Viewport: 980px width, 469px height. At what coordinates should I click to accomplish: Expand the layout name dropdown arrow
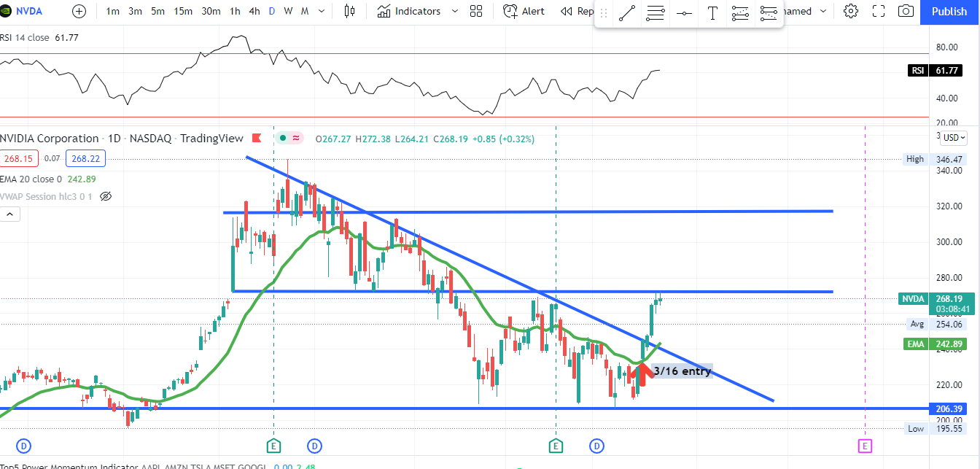[824, 11]
